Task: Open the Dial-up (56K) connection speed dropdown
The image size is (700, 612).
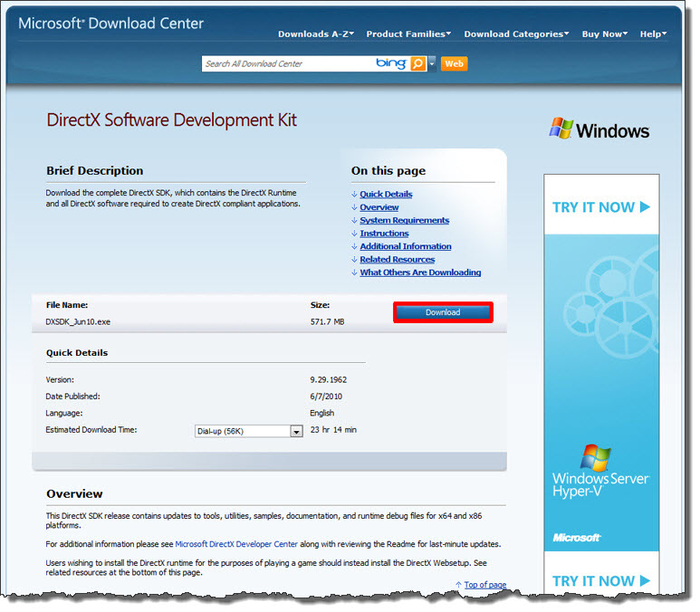Action: 249,431
